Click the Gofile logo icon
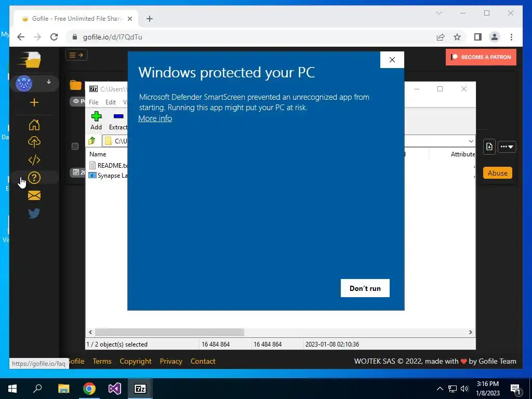The image size is (532, 399). (30, 60)
